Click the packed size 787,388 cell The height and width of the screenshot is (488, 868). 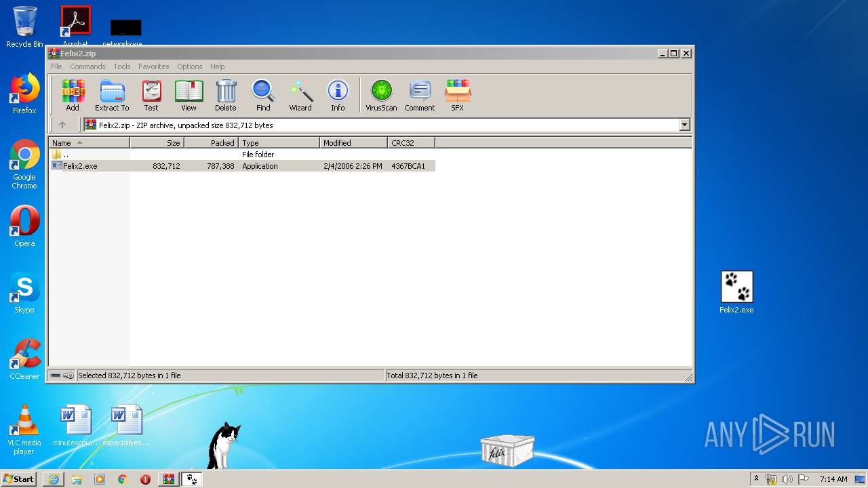coord(220,166)
